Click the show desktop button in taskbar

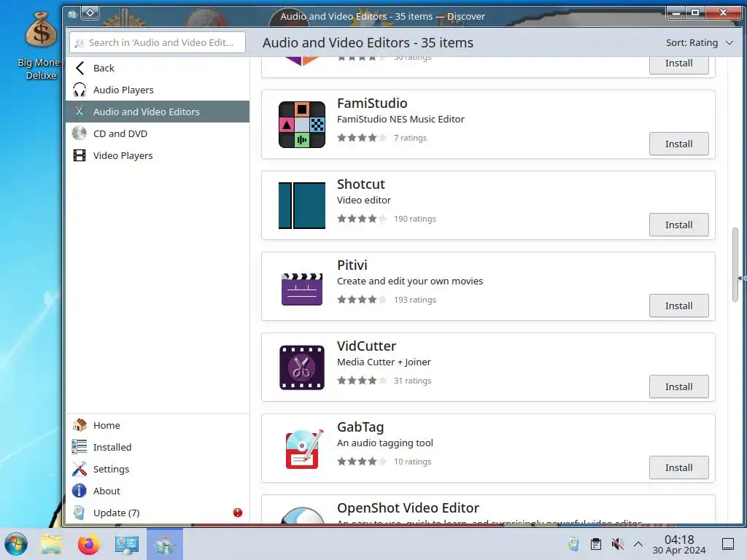tap(727, 544)
